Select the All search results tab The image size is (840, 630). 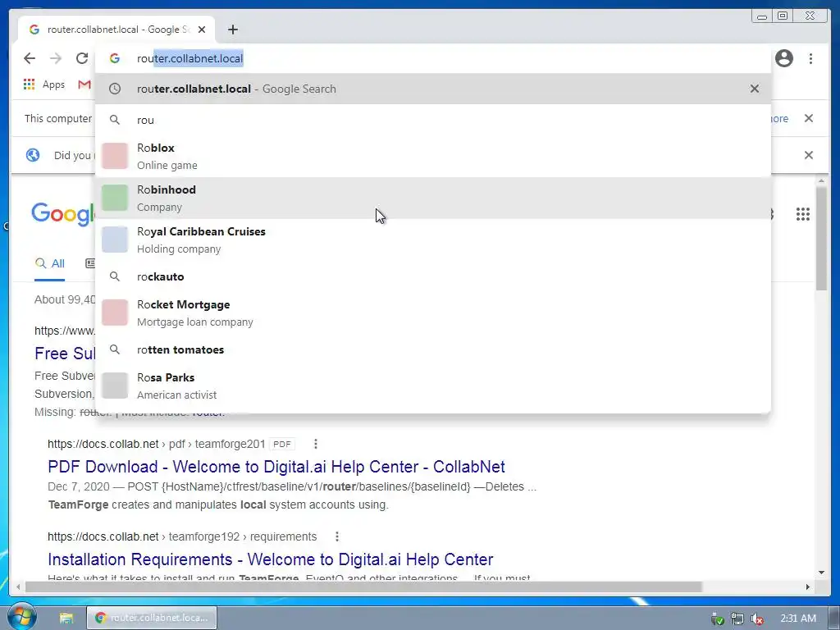[x=50, y=263]
